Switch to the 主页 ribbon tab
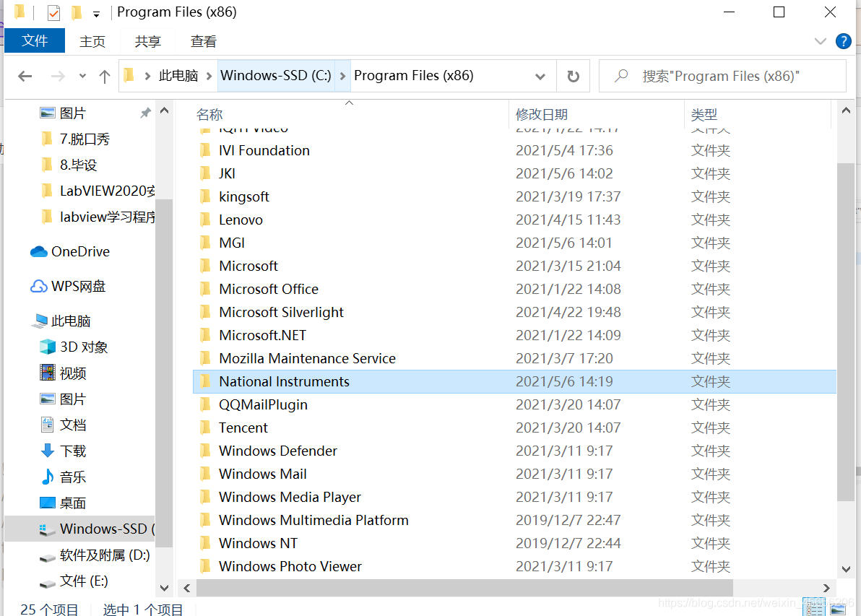 [x=92, y=41]
